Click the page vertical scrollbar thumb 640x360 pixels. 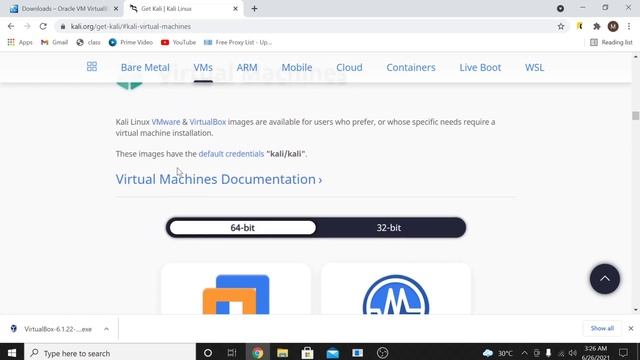point(635,116)
